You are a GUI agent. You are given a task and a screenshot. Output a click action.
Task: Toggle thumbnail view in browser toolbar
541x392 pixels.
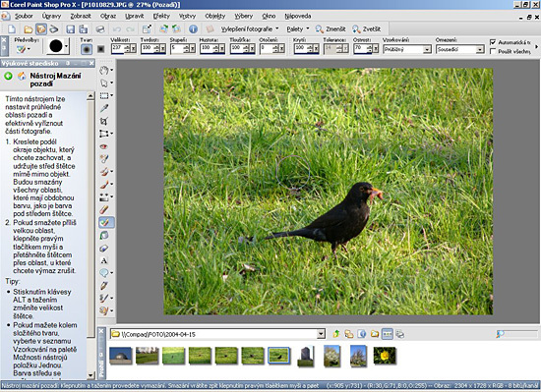tap(388, 334)
